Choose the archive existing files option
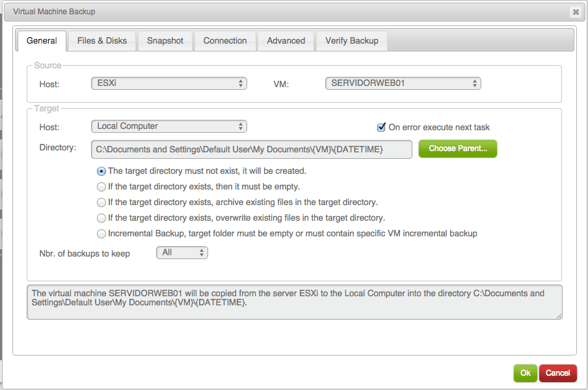The height and width of the screenshot is (390, 588). 101,202
